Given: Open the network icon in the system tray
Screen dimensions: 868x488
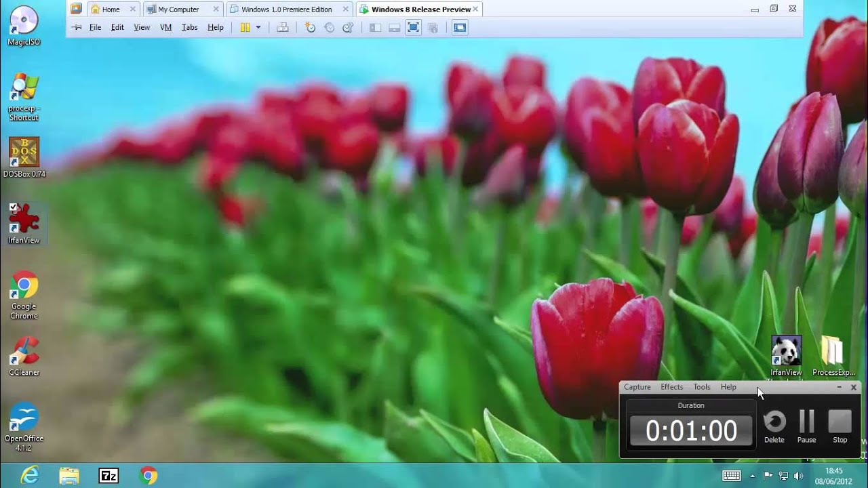Looking at the screenshot, I should coord(783,476).
